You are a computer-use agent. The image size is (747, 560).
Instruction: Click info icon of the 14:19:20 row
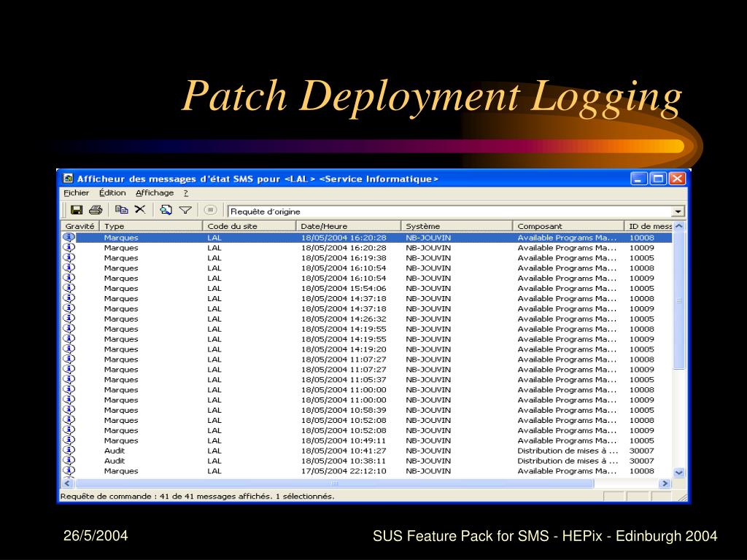[69, 349]
